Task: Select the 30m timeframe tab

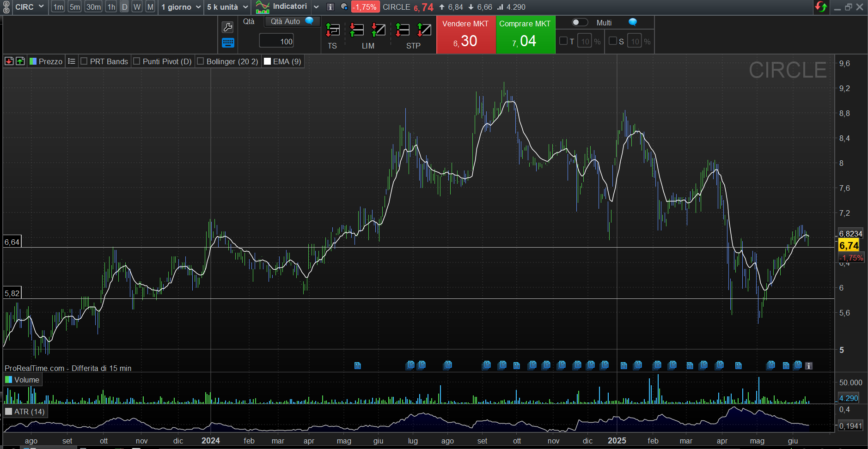Action: pos(93,7)
